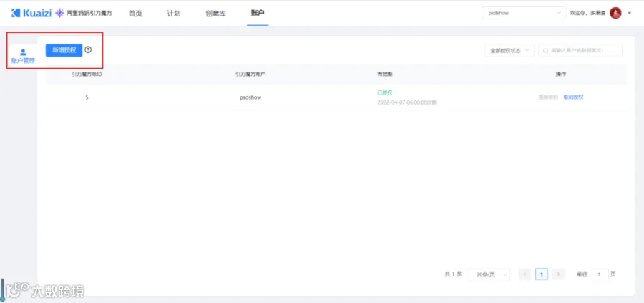Open the 20条/页 page size dropdown
644x303 pixels.
click(x=489, y=274)
